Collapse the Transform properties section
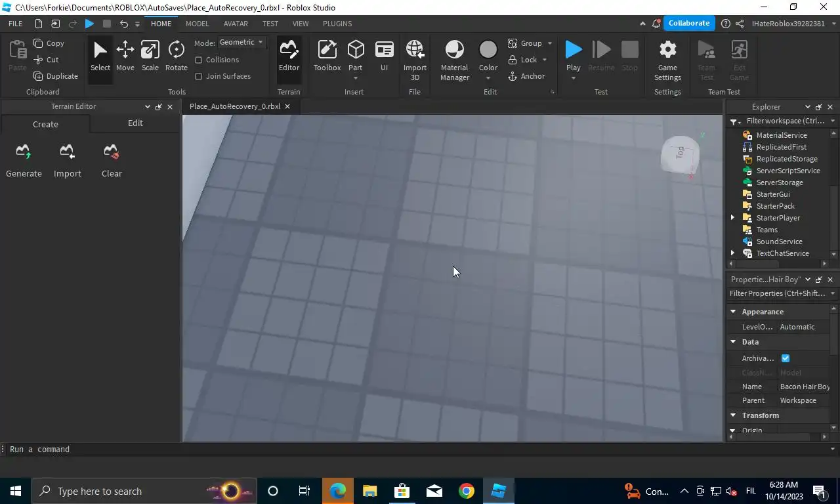840x504 pixels. click(733, 415)
